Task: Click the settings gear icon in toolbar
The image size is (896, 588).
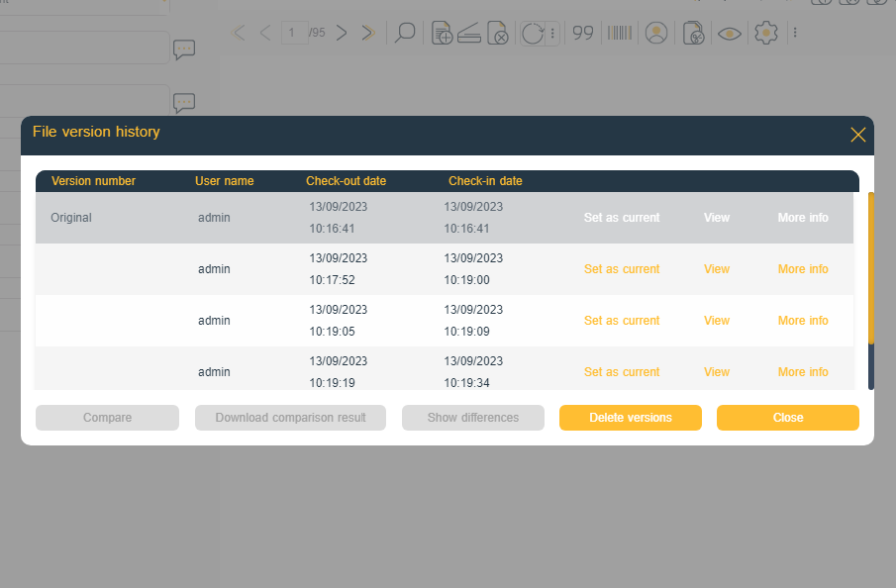Action: point(765,33)
